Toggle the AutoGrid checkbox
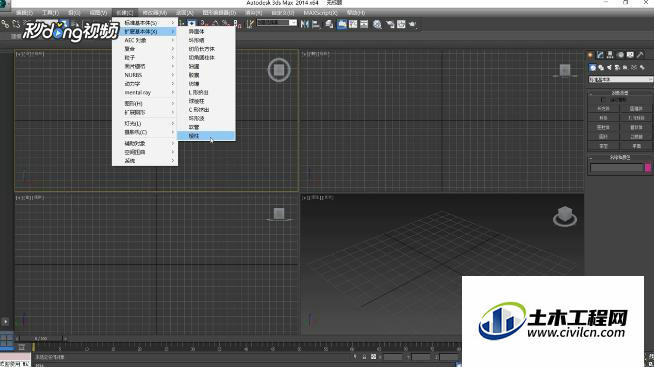 603,100
